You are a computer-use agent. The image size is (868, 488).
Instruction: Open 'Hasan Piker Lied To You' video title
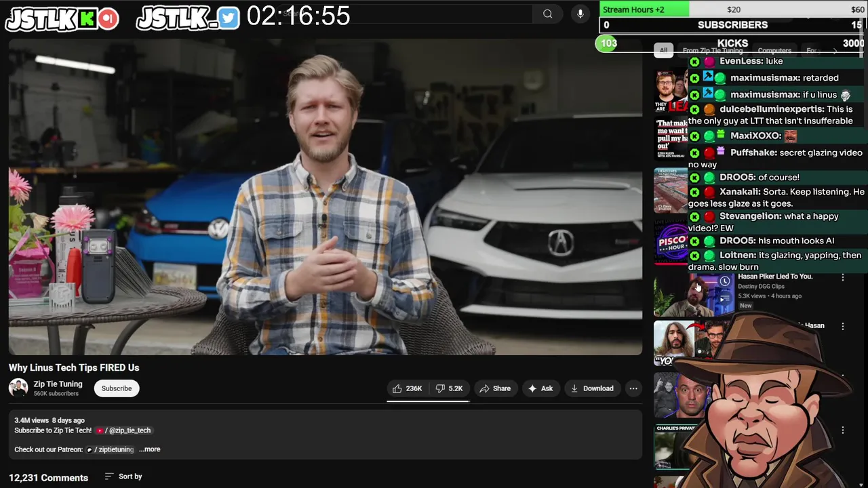(x=775, y=277)
